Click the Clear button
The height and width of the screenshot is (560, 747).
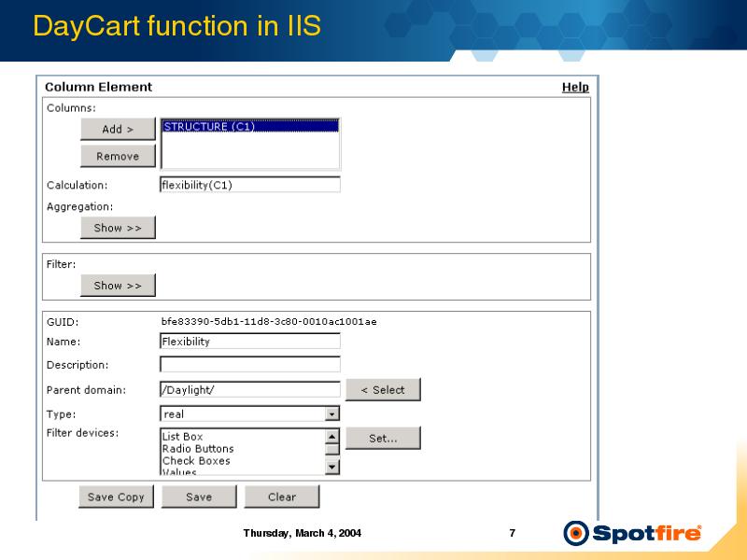282,497
